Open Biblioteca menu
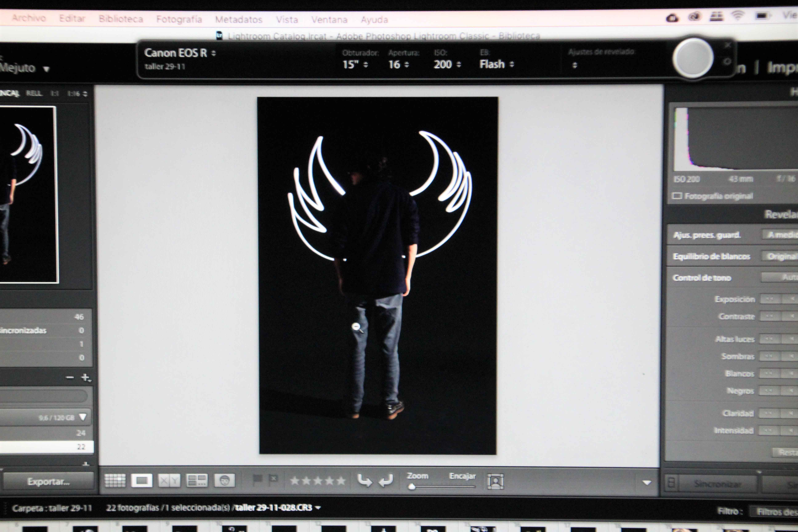The image size is (798, 532). coord(121,19)
